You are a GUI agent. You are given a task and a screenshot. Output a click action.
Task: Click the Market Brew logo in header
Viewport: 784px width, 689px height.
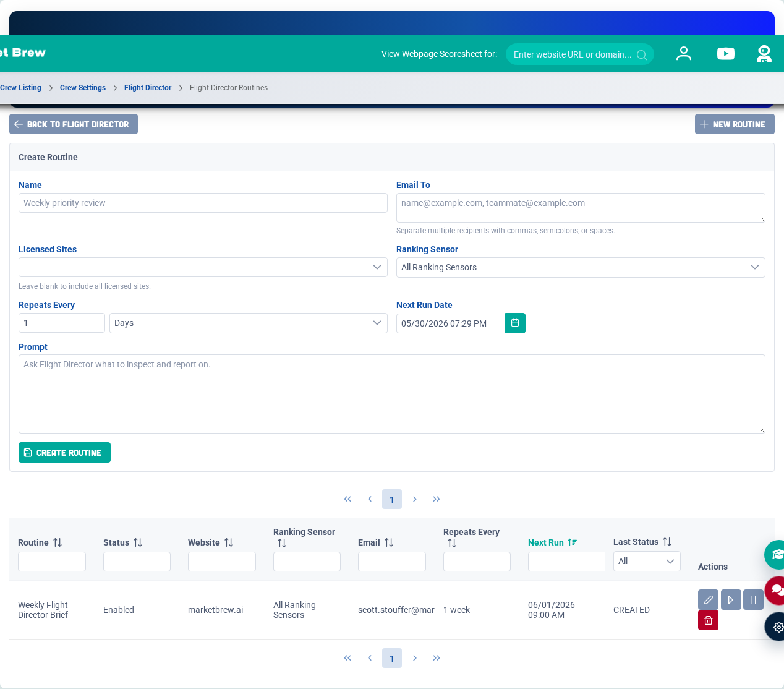coord(23,53)
